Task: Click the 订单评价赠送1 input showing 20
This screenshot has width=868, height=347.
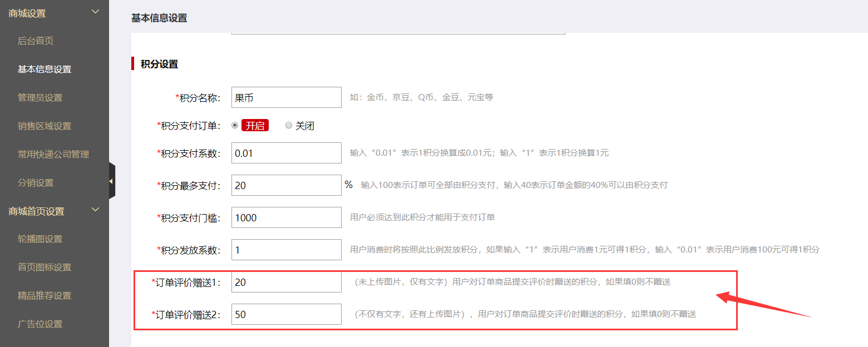Action: coord(286,282)
